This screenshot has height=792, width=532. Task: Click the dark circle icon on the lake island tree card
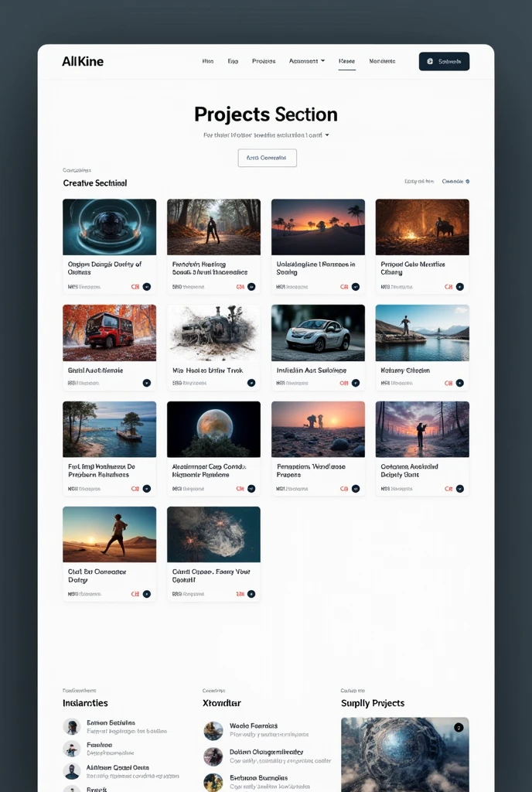(x=147, y=489)
